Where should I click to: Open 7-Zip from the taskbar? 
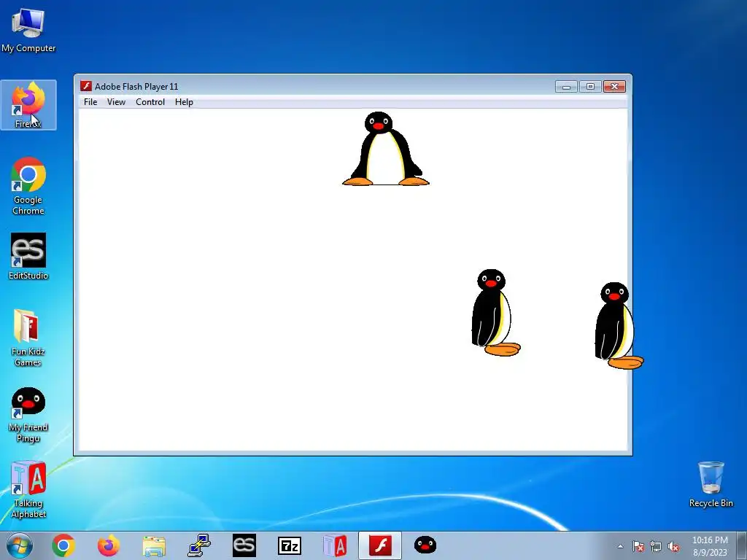click(289, 545)
